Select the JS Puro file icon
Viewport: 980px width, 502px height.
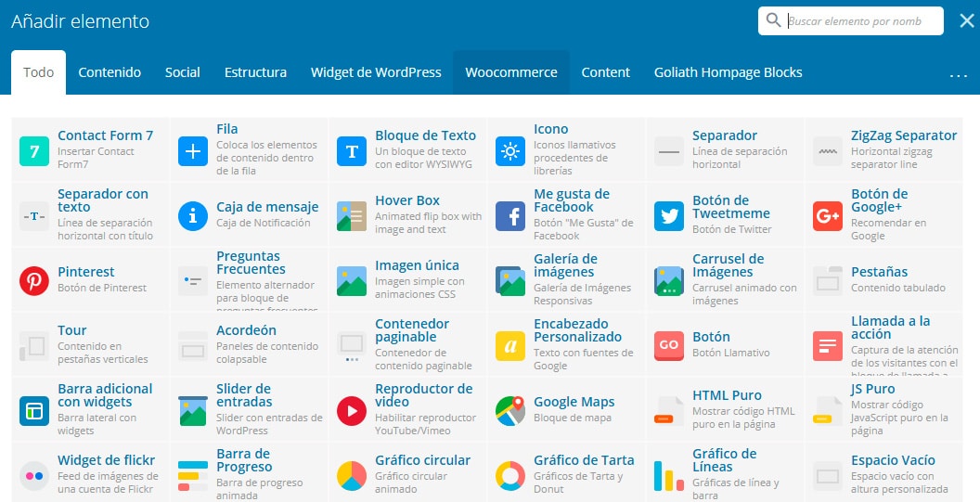(x=828, y=411)
